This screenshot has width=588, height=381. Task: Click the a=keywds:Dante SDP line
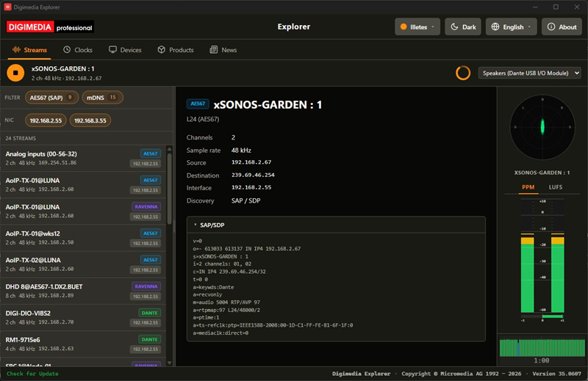pos(213,287)
